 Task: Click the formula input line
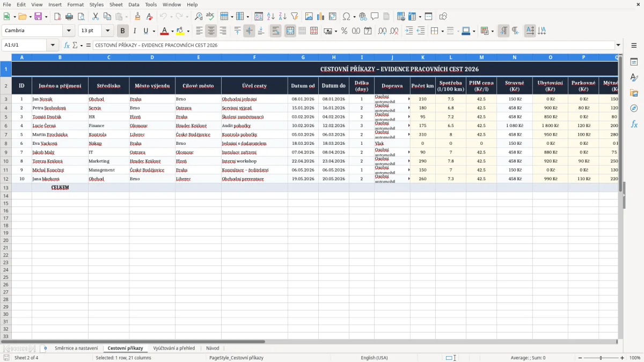pyautogui.click(x=353, y=45)
